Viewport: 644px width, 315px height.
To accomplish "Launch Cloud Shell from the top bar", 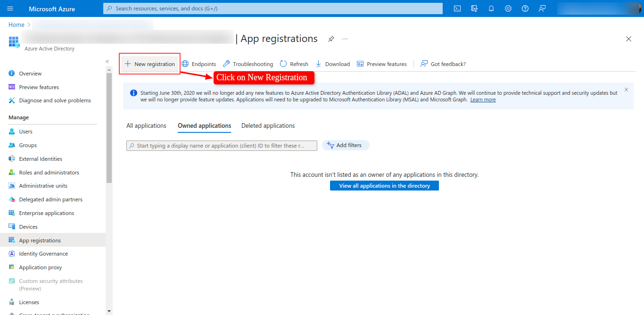I will point(457,8).
